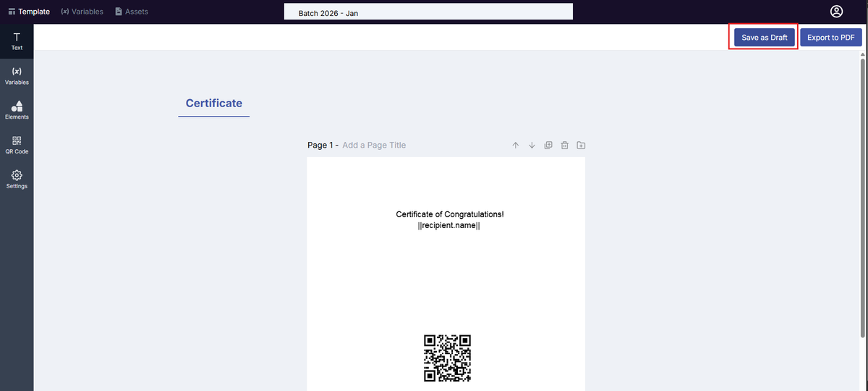Select the Certificate tab heading

pyautogui.click(x=214, y=103)
